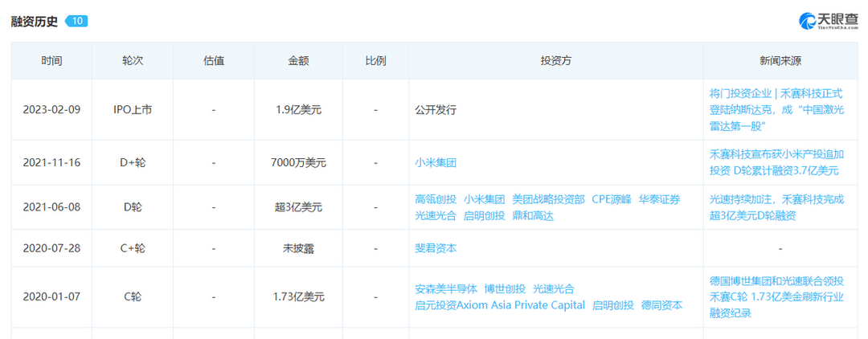The width and height of the screenshot is (868, 339).
Task: Open 高瓴创投 investor link
Action: pyautogui.click(x=436, y=200)
